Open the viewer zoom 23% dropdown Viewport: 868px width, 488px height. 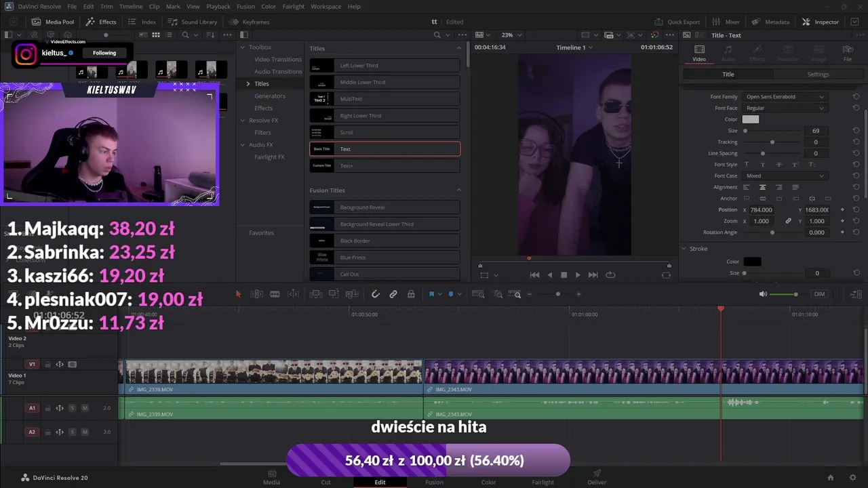[x=511, y=35]
